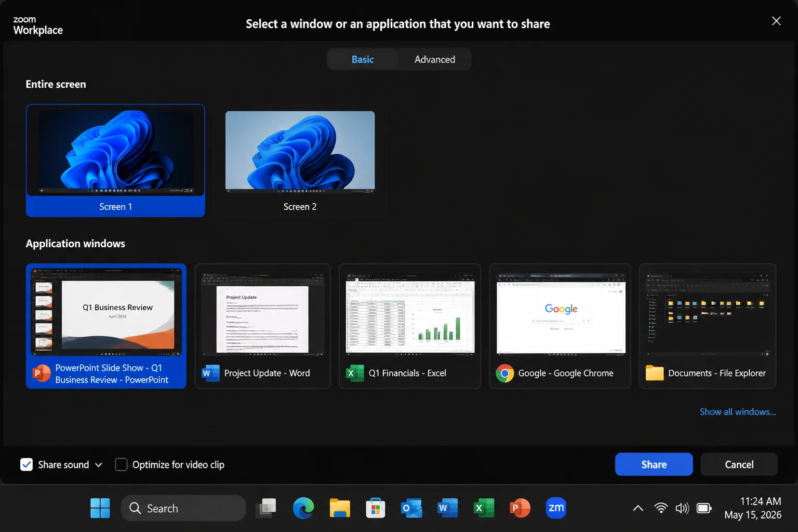
Task: Click the Excel icon beside Q1 Financials
Action: 355,373
